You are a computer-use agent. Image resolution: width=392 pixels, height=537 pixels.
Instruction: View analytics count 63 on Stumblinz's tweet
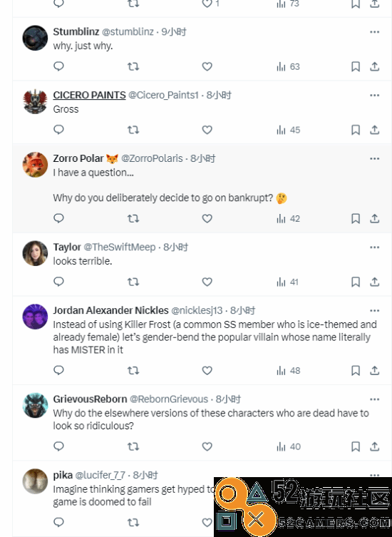click(288, 66)
